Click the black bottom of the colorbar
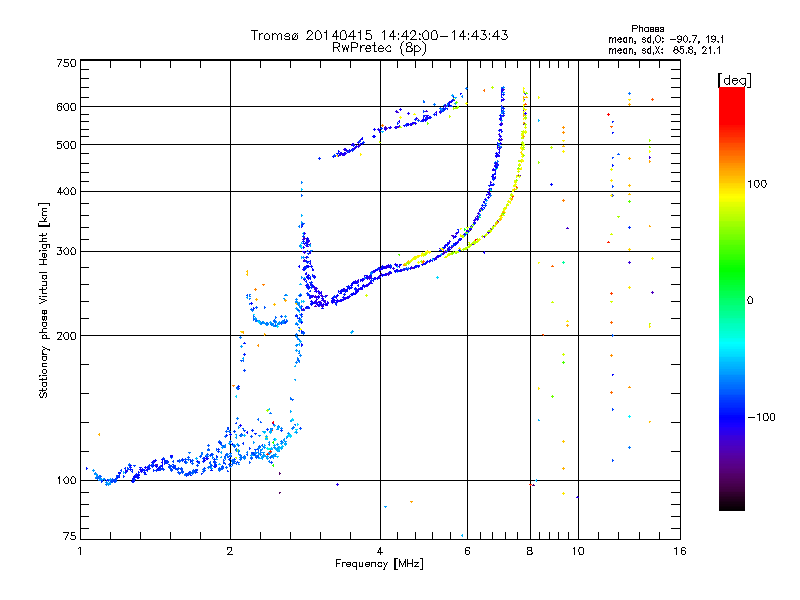 click(732, 503)
